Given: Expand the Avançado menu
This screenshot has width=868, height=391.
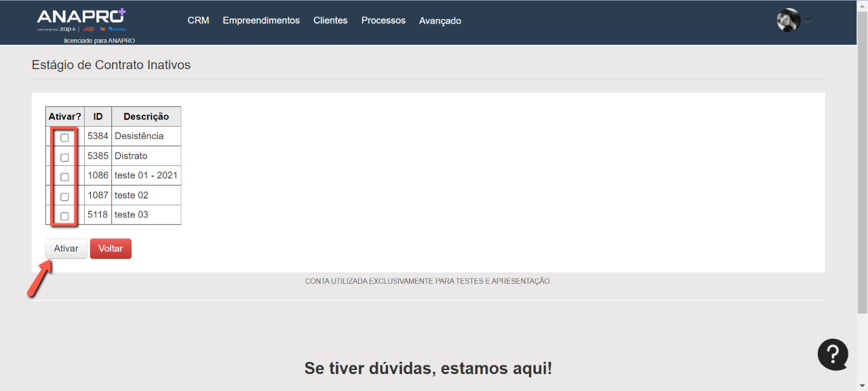Looking at the screenshot, I should coord(440,21).
